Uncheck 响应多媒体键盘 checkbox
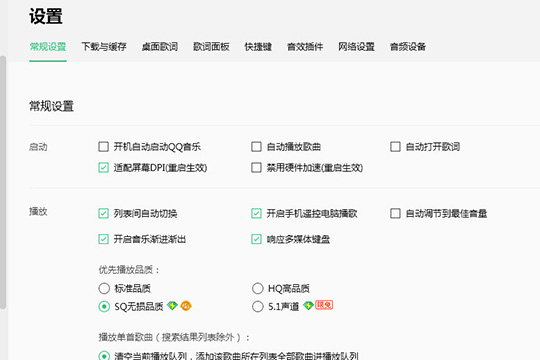Image resolution: width=540 pixels, height=360 pixels. [256, 239]
